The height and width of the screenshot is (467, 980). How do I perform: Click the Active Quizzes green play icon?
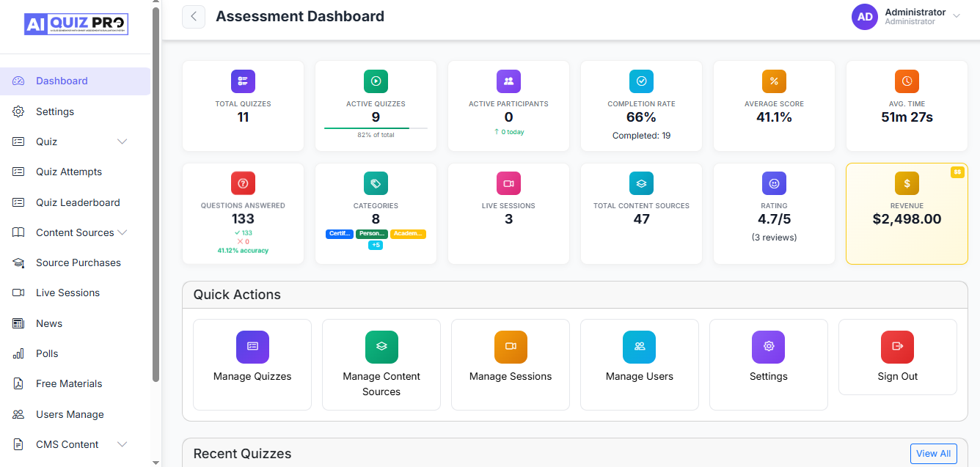click(x=376, y=81)
